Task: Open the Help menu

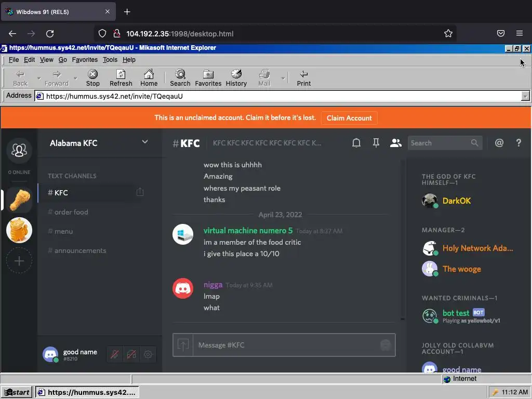Action: pos(129,60)
